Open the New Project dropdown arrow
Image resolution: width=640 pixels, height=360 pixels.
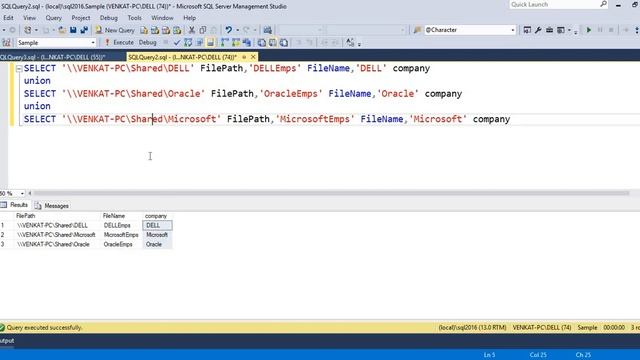(x=36, y=30)
